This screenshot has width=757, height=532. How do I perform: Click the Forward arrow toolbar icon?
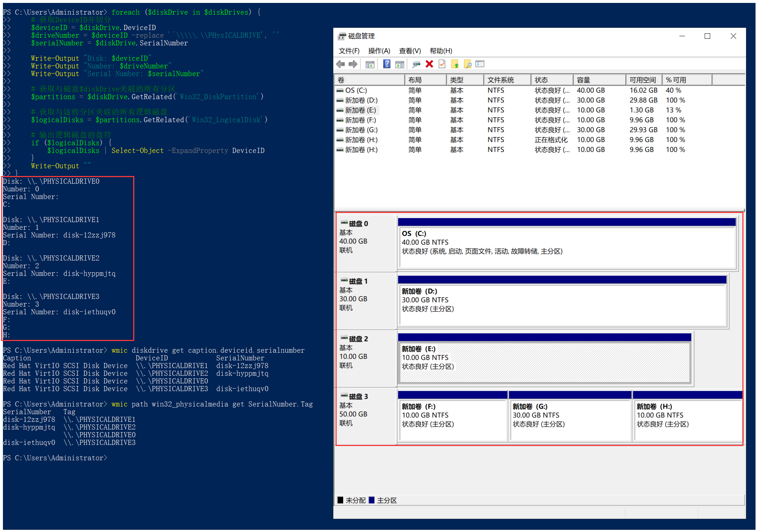coord(353,64)
